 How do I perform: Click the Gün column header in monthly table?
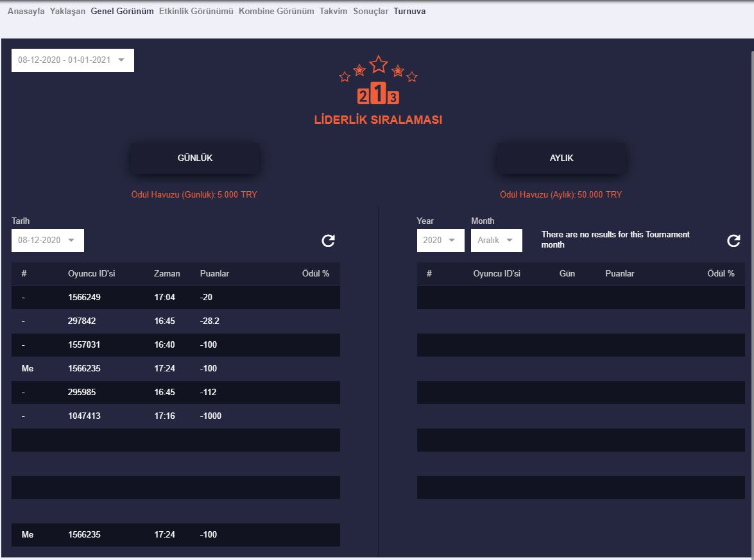[567, 273]
